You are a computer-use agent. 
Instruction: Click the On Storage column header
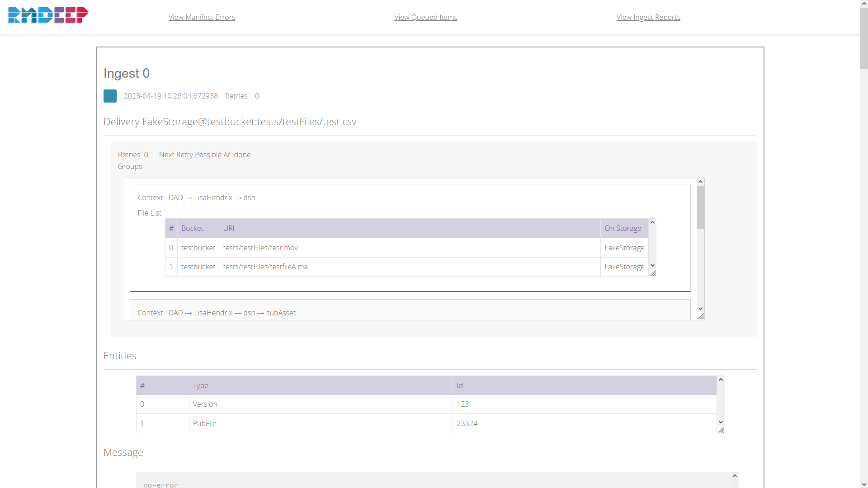(623, 228)
